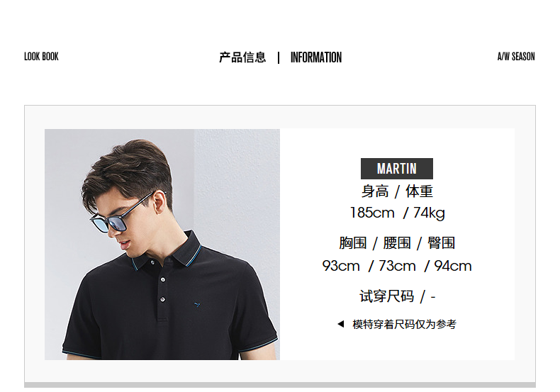This screenshot has width=560, height=392.
Task: Click the black triangle arrow beside the size note
Action: point(341,324)
